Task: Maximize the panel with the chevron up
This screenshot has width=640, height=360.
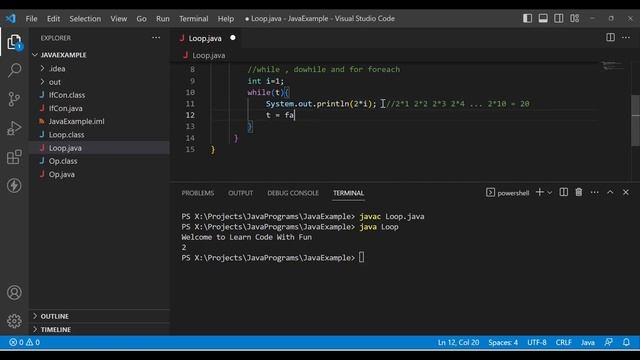Action: click(610, 192)
